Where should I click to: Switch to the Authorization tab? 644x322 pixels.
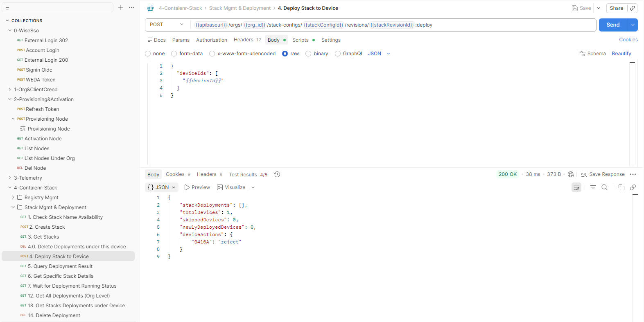[212, 40]
